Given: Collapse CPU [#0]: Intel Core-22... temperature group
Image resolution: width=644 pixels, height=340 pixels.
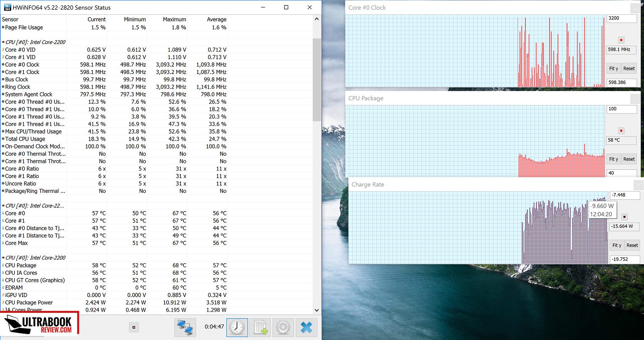Looking at the screenshot, I should pos(3,206).
